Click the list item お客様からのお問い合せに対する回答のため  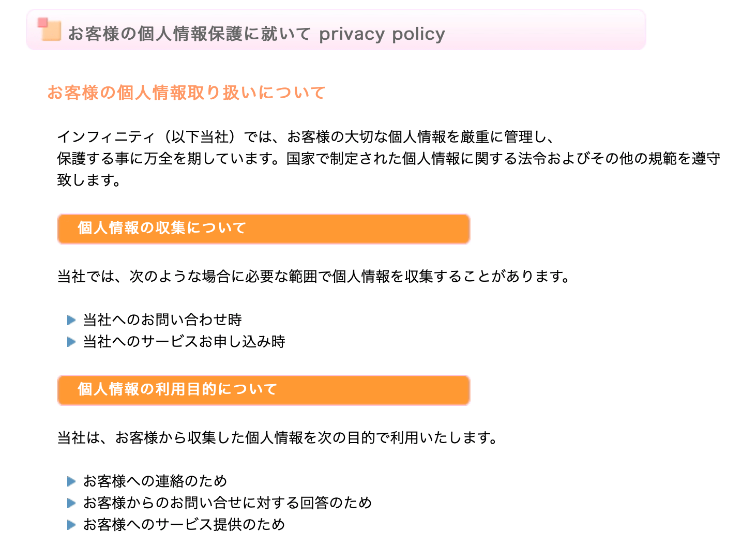point(228,503)
